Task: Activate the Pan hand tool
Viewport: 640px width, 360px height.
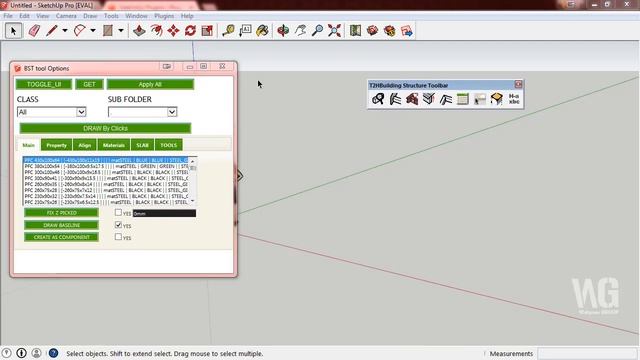Action: 300,31
